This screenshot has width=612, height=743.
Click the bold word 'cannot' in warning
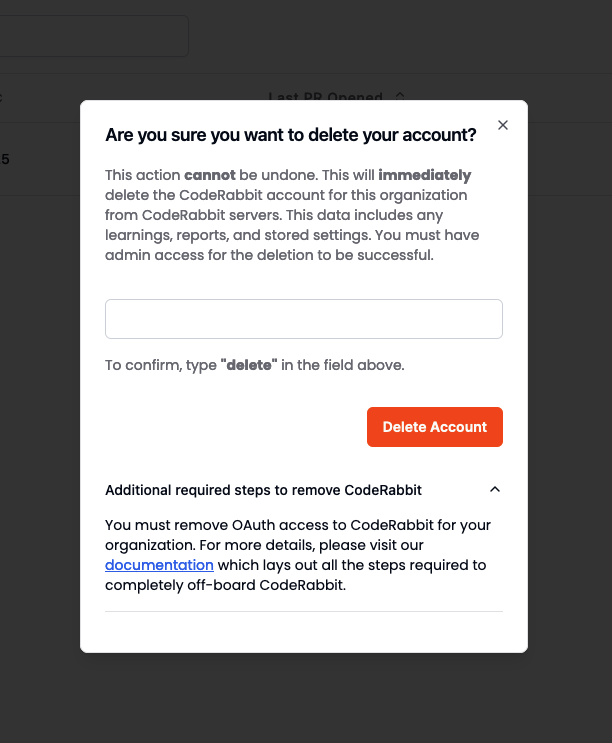click(x=210, y=175)
